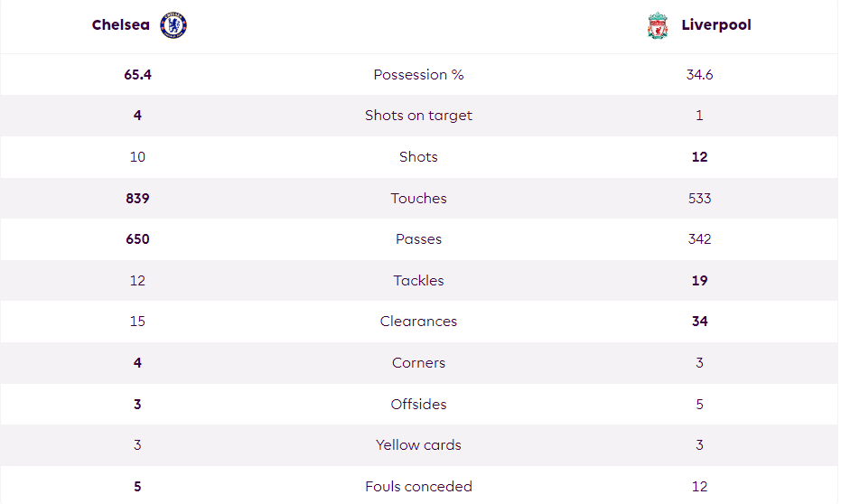Click Chelsea's 65.4 possession value
The image size is (841, 504).
(138, 75)
